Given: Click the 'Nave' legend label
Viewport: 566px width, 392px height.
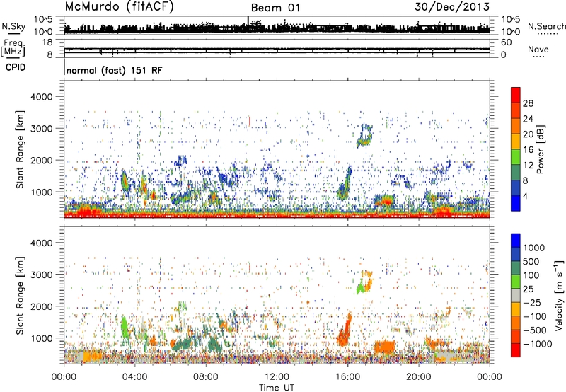Looking at the screenshot, I should tap(538, 49).
